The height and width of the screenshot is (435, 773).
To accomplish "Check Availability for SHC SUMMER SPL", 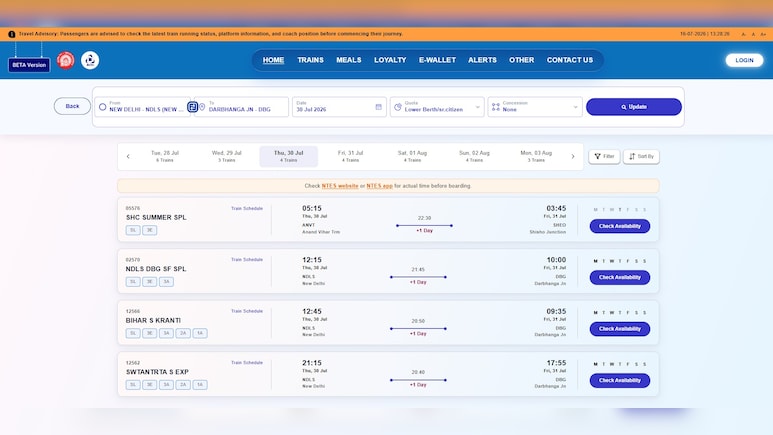I will 620,226.
